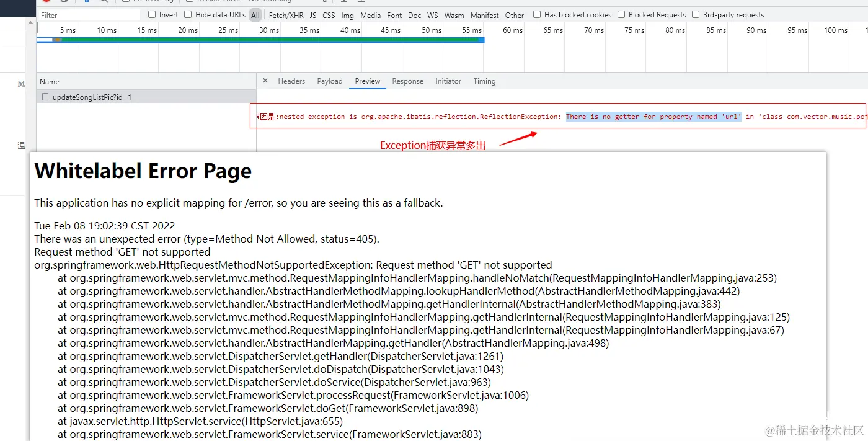Image resolution: width=868 pixels, height=441 pixels.
Task: Tick the Blocked Requests checkbox
Action: click(x=621, y=15)
